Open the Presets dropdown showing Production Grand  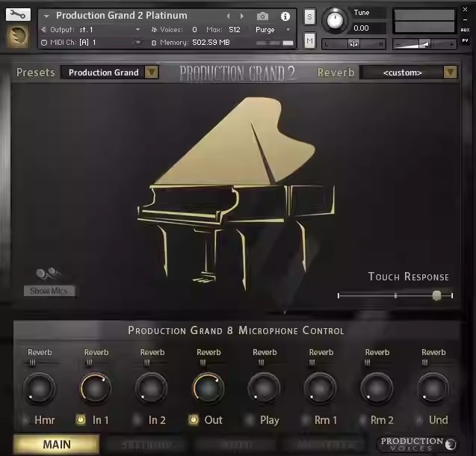point(110,73)
